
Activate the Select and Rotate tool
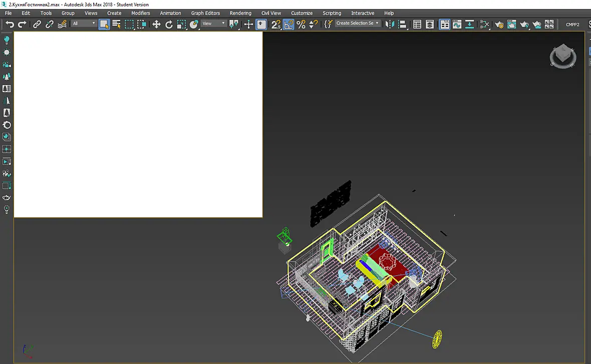point(169,25)
